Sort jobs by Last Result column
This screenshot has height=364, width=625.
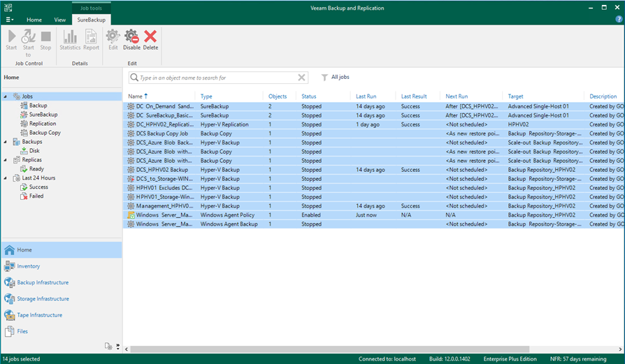point(414,96)
